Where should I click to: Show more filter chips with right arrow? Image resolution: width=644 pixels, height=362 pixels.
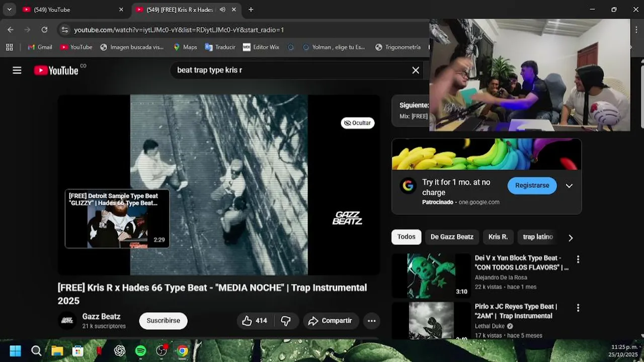pyautogui.click(x=570, y=237)
